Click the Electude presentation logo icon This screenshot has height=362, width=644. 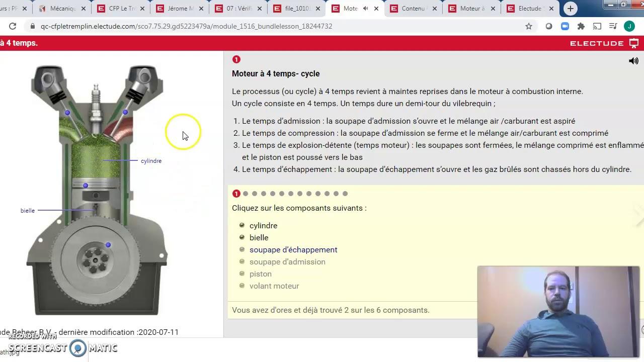coord(634,43)
